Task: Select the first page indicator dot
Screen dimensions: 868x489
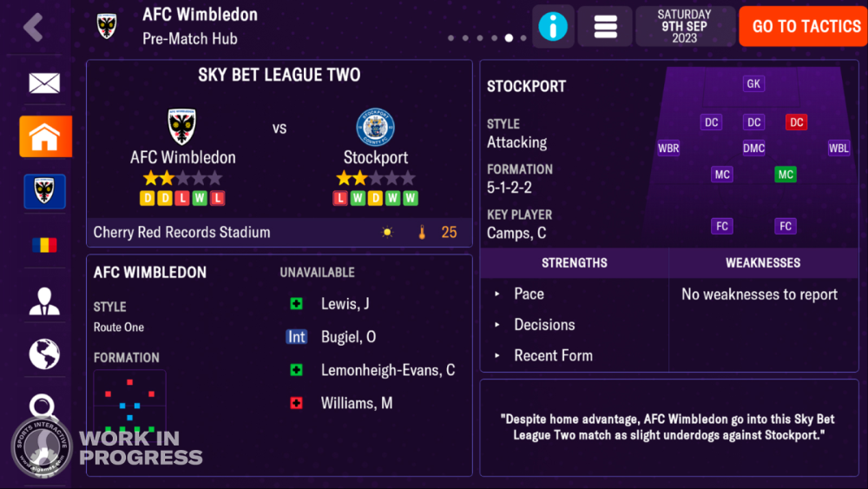Action: point(451,38)
